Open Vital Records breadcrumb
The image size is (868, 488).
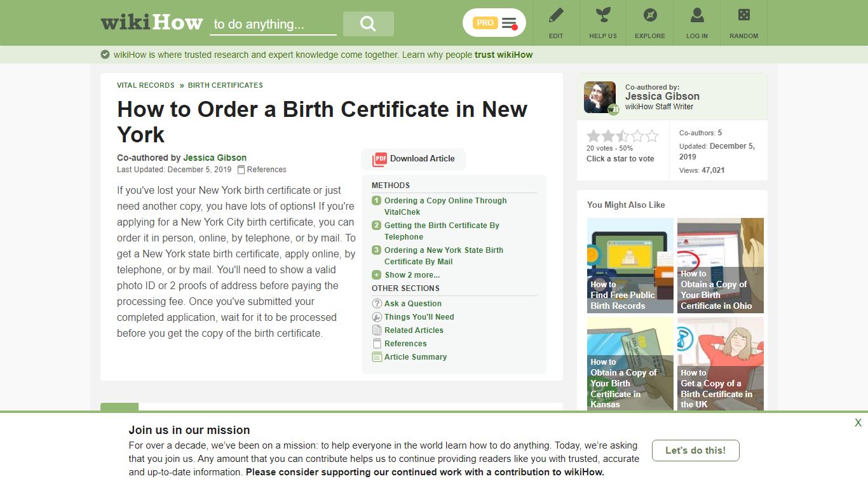pos(146,85)
